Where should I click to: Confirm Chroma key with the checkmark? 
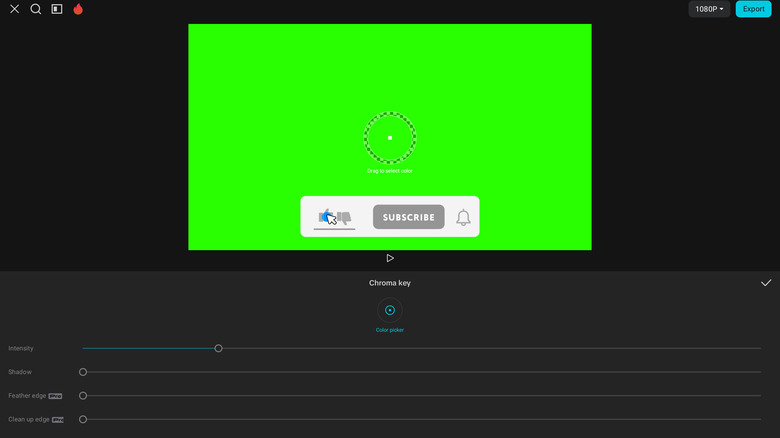pyautogui.click(x=766, y=283)
